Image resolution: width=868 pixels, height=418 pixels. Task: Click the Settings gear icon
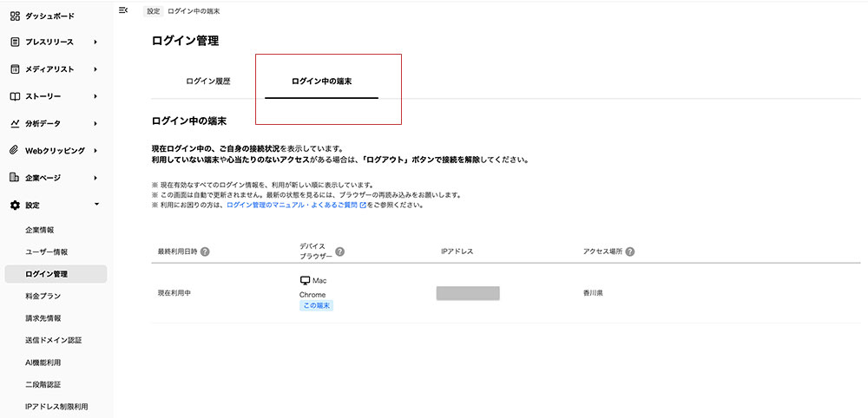15,205
